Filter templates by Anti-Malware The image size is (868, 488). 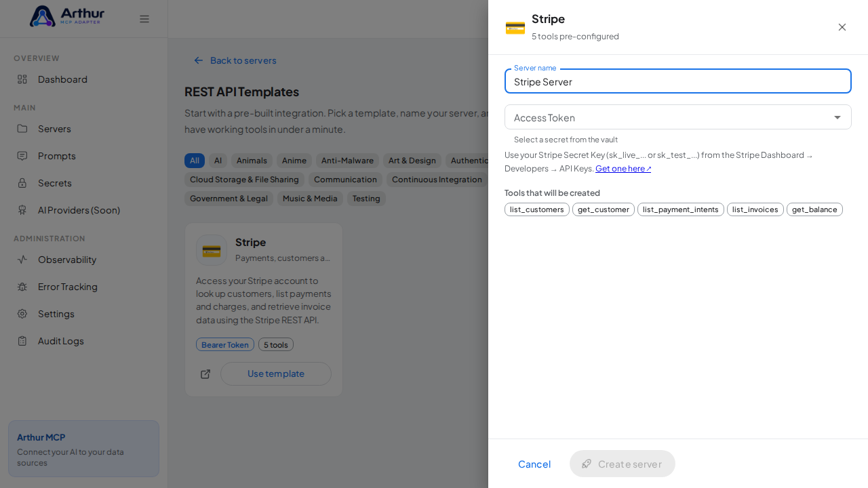click(x=347, y=161)
